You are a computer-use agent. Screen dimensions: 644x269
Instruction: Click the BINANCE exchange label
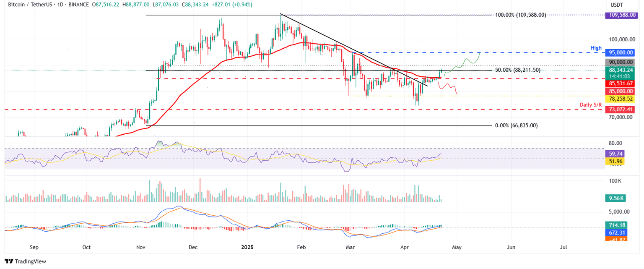(x=80, y=5)
